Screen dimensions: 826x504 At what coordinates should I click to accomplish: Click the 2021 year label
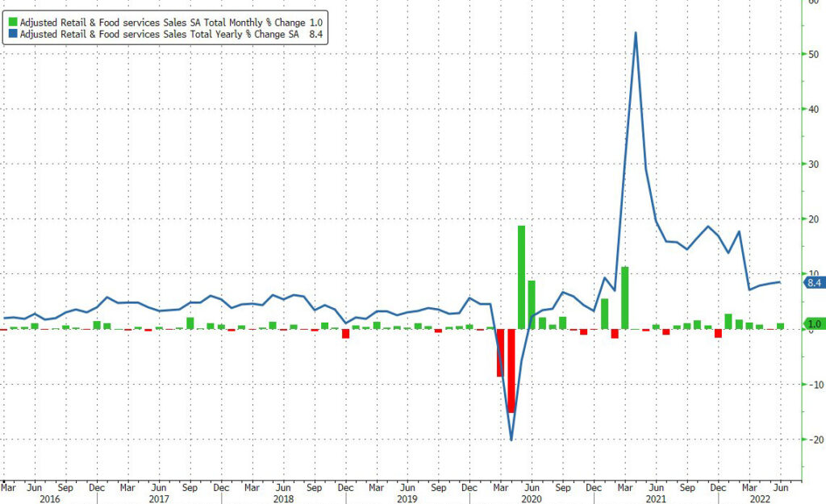(657, 498)
